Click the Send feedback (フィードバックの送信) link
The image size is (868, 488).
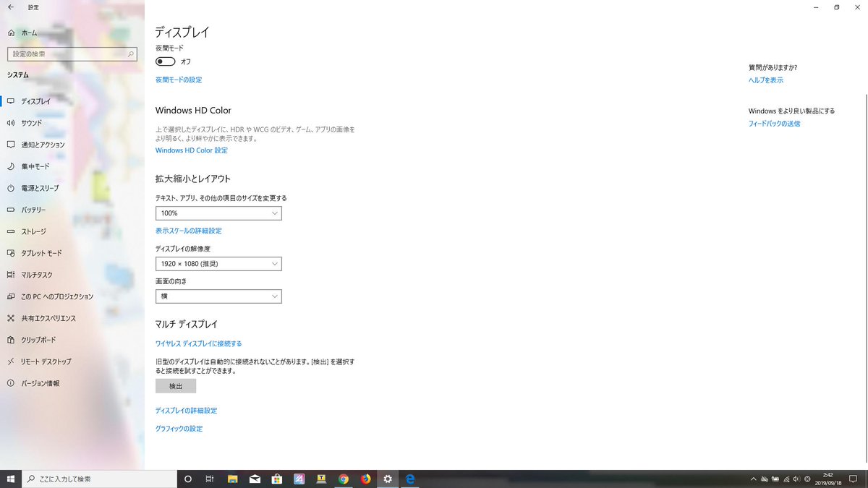pos(775,124)
